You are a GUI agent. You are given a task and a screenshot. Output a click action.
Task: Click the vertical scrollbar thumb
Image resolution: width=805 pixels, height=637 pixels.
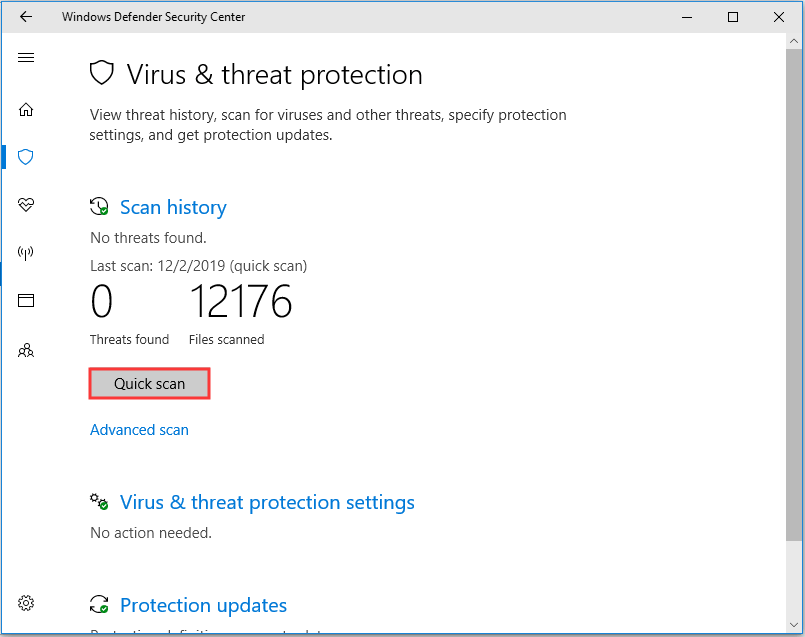[794, 295]
